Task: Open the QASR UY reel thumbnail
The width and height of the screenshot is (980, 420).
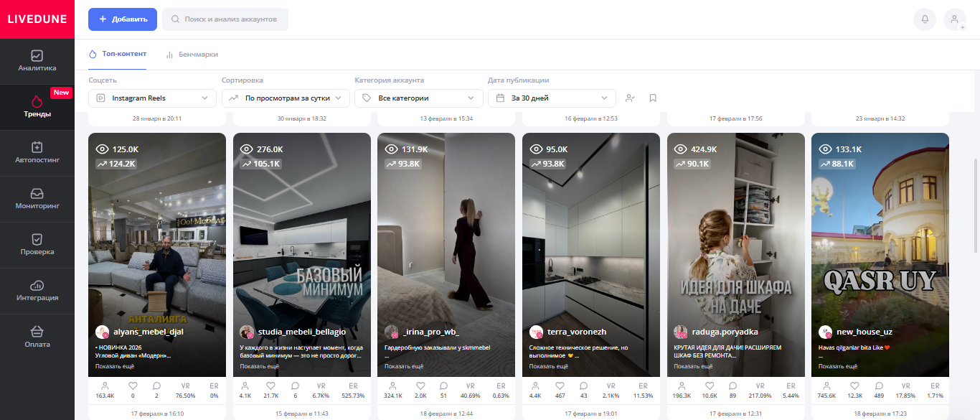Action: pos(880,237)
